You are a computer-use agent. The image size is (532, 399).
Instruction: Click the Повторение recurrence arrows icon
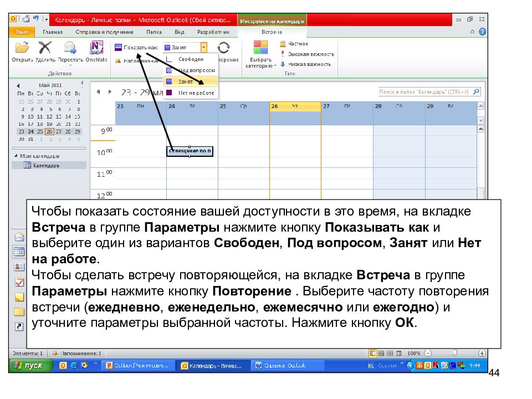tap(223, 48)
